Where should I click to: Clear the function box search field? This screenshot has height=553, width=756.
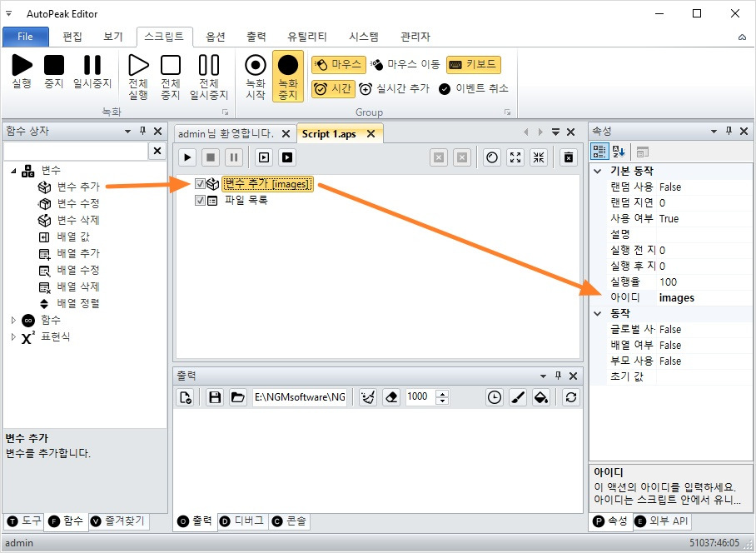(157, 151)
